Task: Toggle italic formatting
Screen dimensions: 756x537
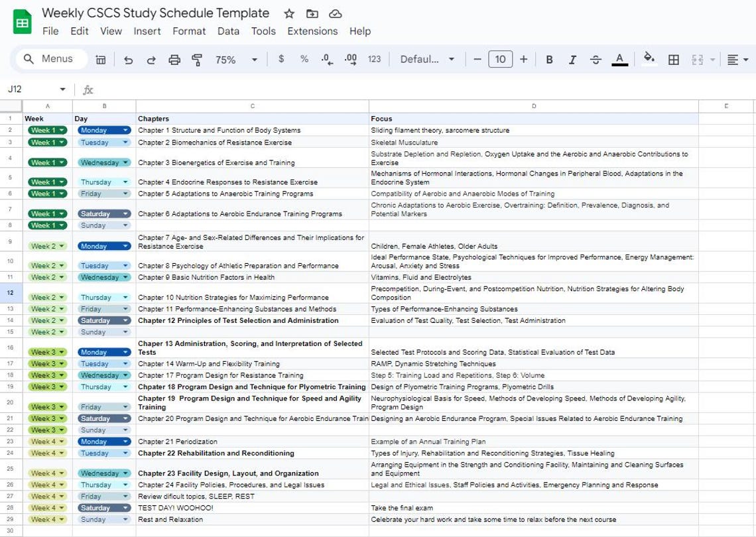Action: [x=572, y=59]
